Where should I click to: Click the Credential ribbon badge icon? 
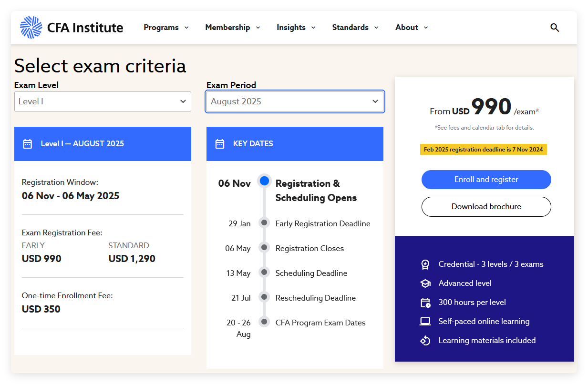click(425, 264)
